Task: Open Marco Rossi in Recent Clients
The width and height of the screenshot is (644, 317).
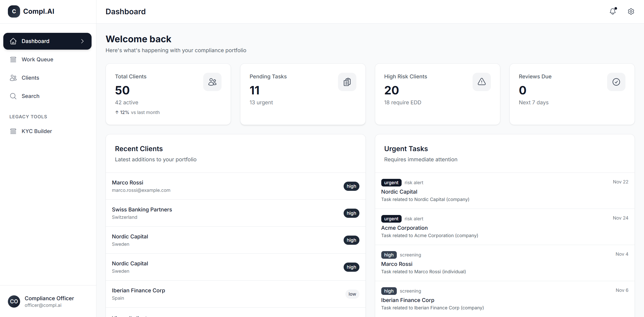Action: [127, 183]
